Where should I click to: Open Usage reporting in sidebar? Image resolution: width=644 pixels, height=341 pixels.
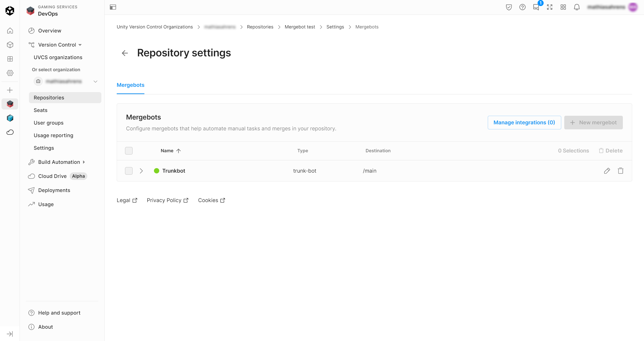pos(53,135)
